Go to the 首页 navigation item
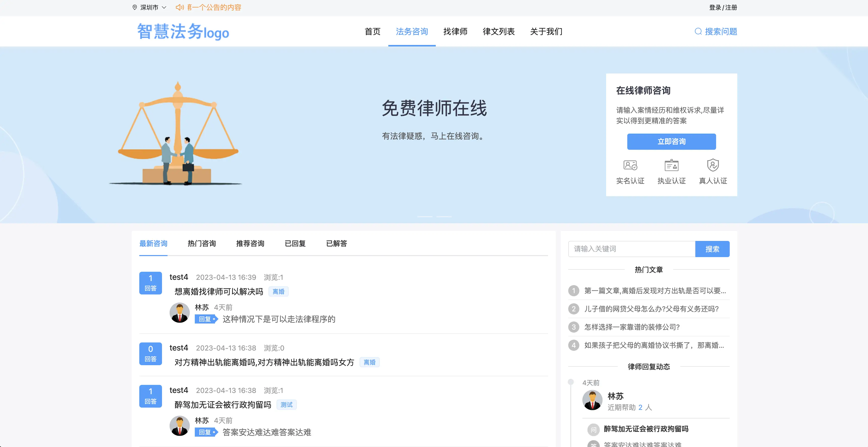Viewport: 868px width, 447px height. tap(372, 31)
